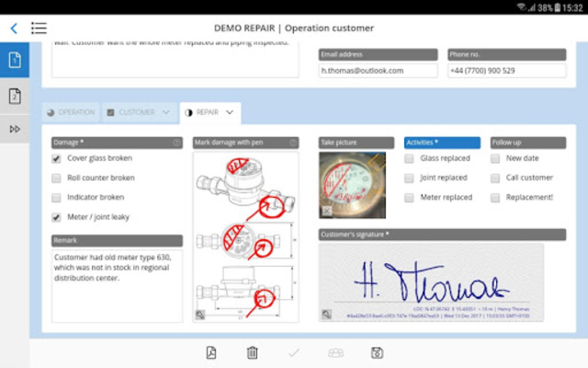Check Roll counter broken
Image resolution: width=588 pixels, height=368 pixels.
tap(56, 178)
